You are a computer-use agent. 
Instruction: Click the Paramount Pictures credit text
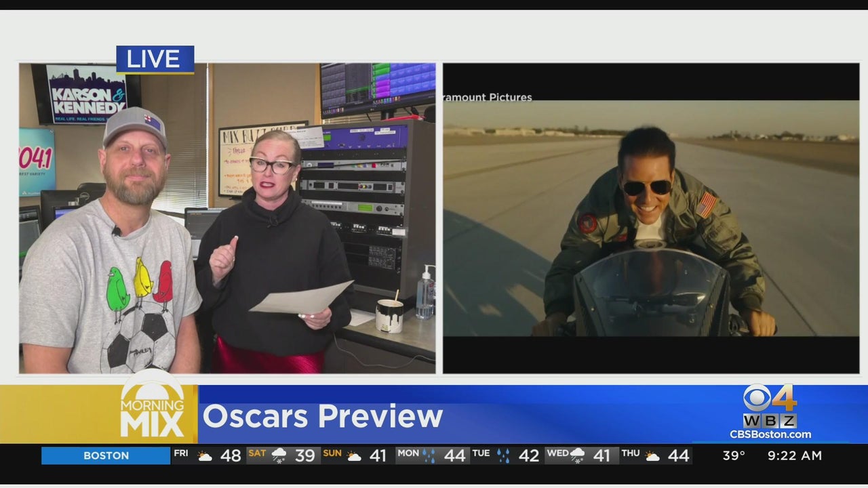click(488, 98)
